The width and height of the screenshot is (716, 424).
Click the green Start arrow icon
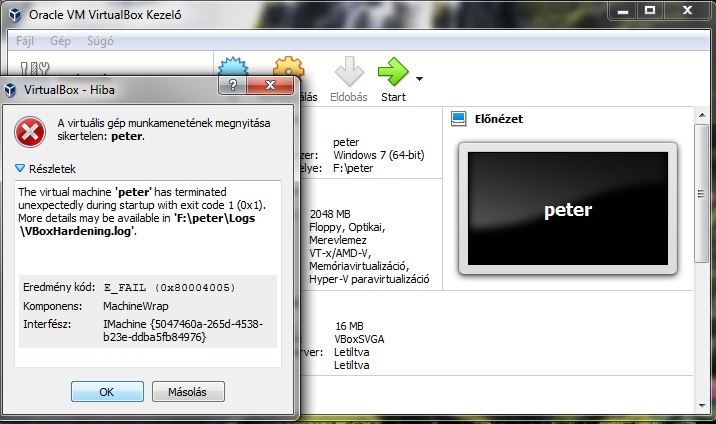[393, 72]
